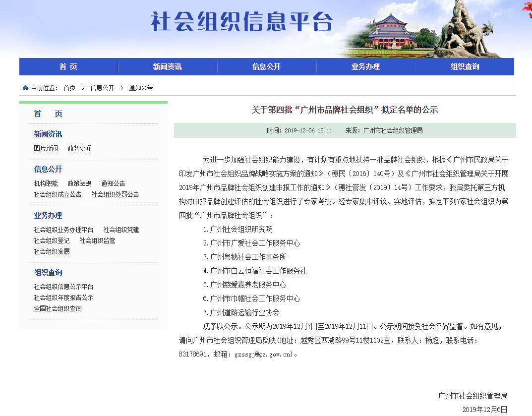Viewport: 532px width, 416px height.
Task: Open the 图片新闻 sidebar link
Action: (x=46, y=148)
